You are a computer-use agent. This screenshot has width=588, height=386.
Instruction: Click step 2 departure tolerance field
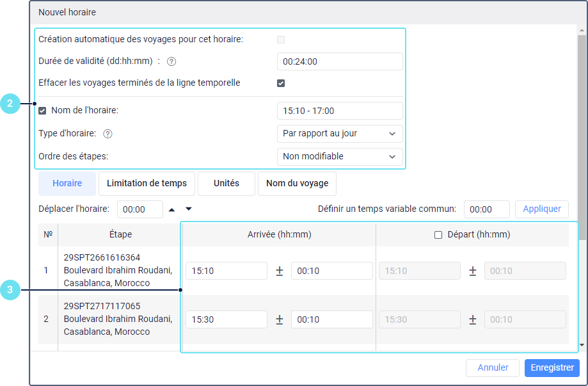(525, 319)
